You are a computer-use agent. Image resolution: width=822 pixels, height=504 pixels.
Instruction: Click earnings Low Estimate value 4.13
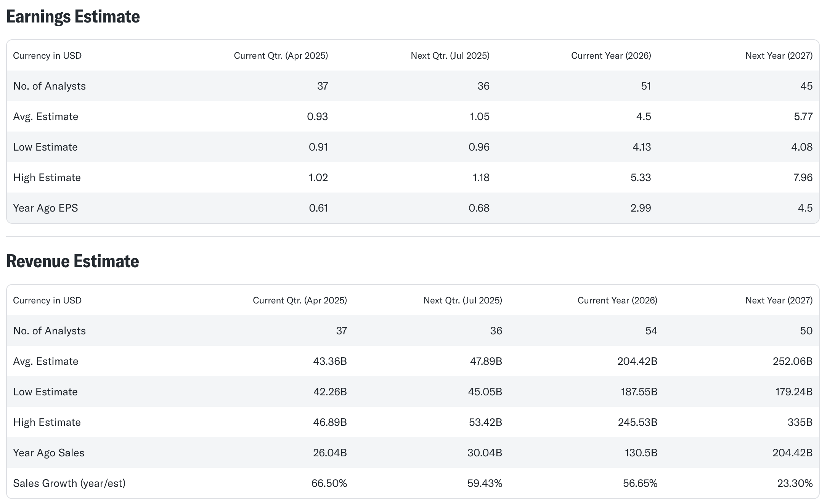(642, 147)
